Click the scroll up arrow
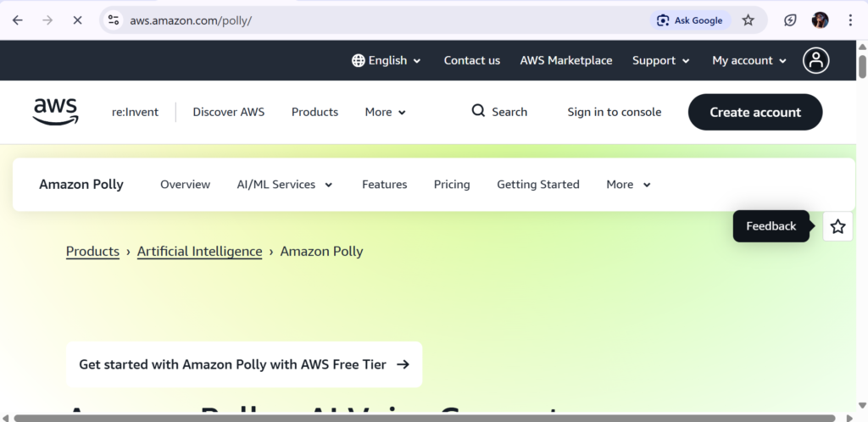868x422 pixels. (x=862, y=47)
